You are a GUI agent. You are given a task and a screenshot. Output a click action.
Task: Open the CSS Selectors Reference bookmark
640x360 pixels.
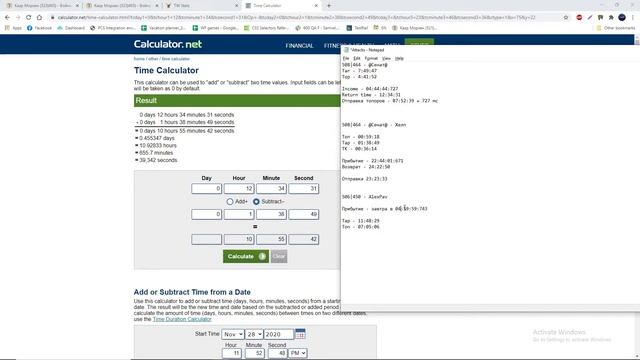pyautogui.click(x=267, y=28)
